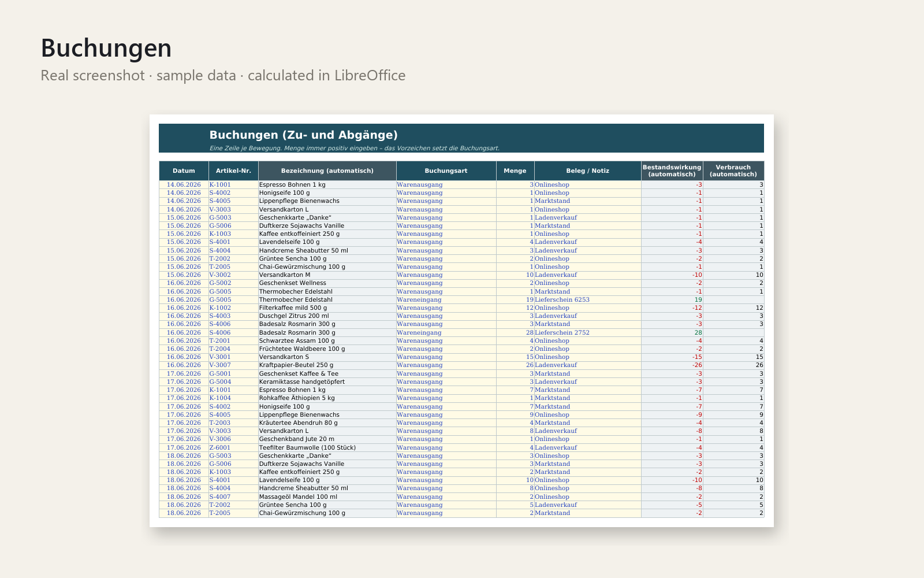Click the 'Menge' column header
924x578 pixels.
pos(515,171)
